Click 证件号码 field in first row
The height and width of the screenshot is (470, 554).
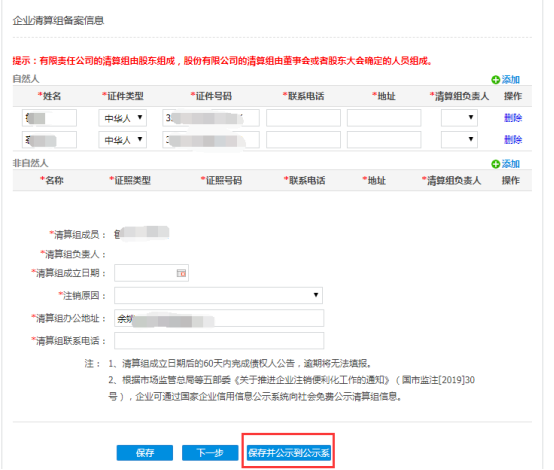coord(211,118)
